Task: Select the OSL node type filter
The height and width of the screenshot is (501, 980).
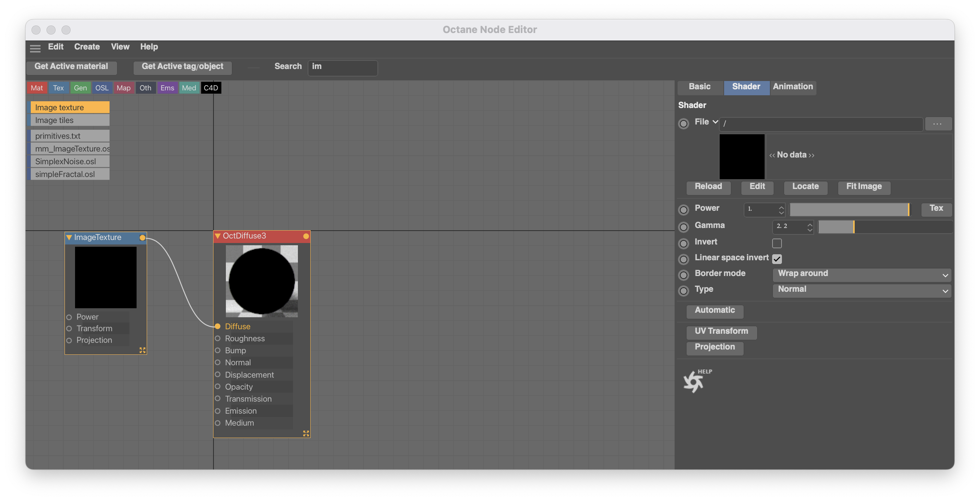Action: tap(102, 87)
